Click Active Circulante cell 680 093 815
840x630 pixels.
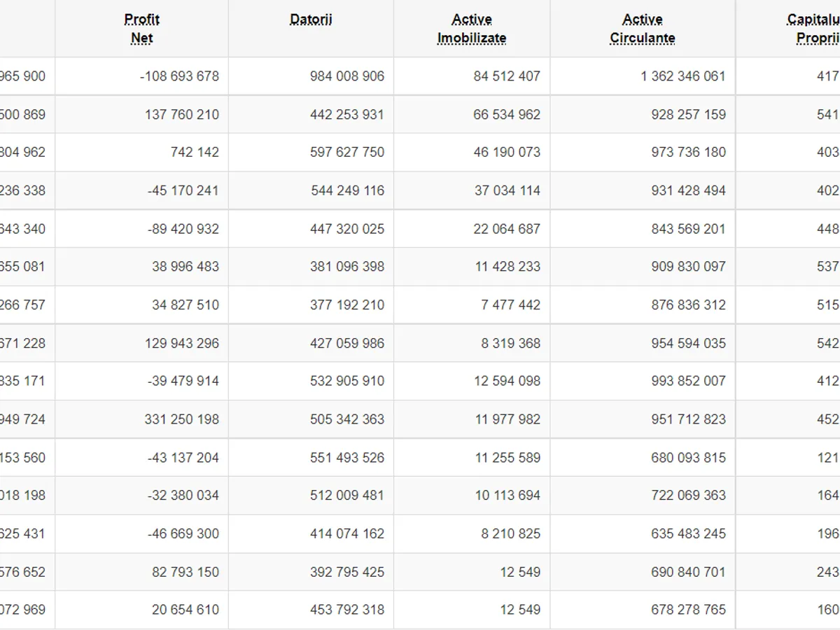(x=688, y=458)
